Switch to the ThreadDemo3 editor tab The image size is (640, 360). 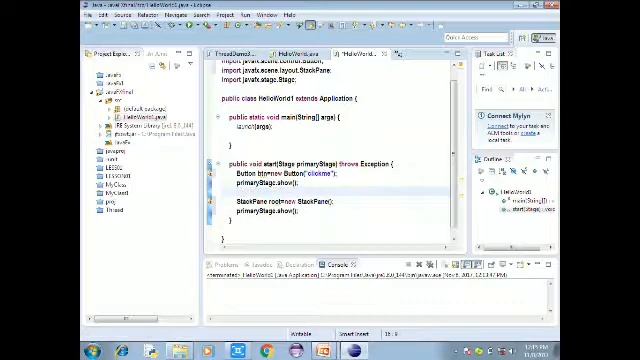tap(235, 54)
